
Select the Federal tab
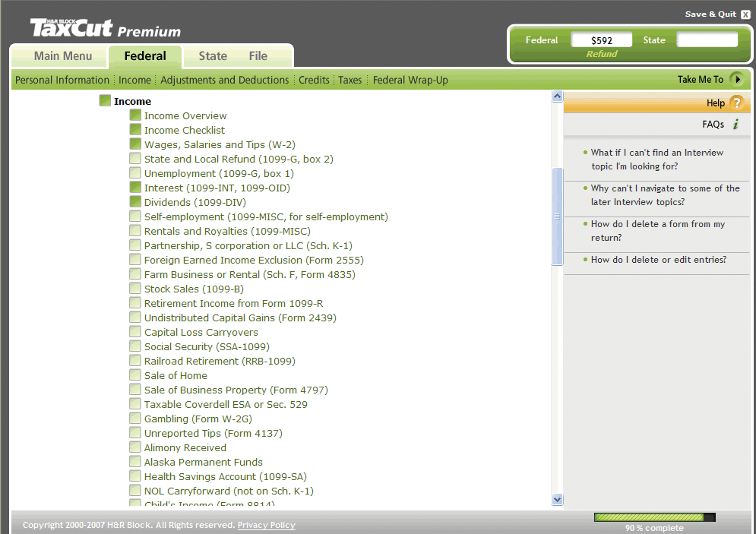[145, 56]
